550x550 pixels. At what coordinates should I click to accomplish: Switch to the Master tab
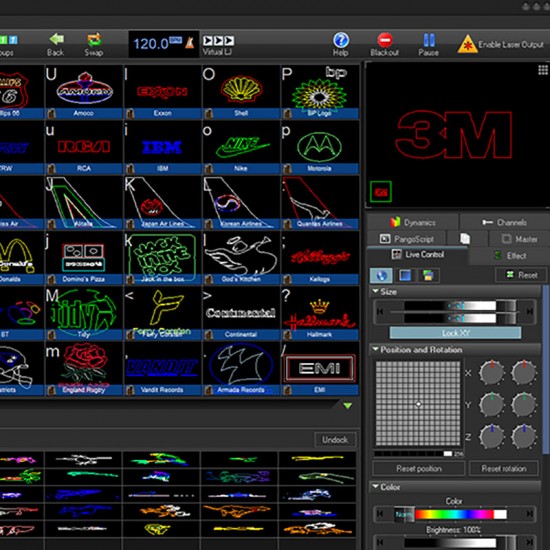tap(520, 239)
